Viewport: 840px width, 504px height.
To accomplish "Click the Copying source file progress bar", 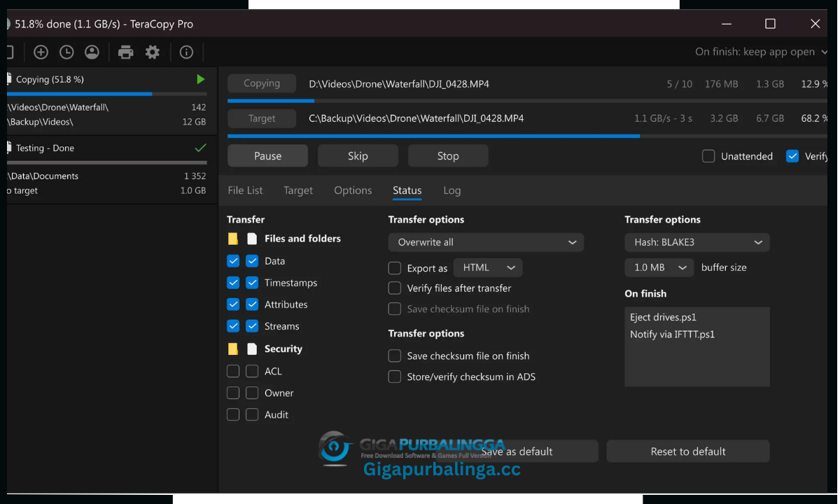I will (x=528, y=101).
